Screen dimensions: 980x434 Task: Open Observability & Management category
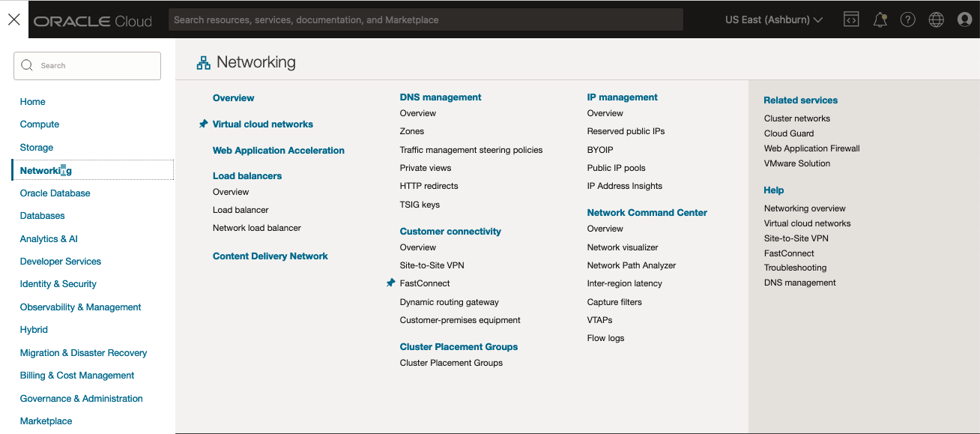[81, 307]
